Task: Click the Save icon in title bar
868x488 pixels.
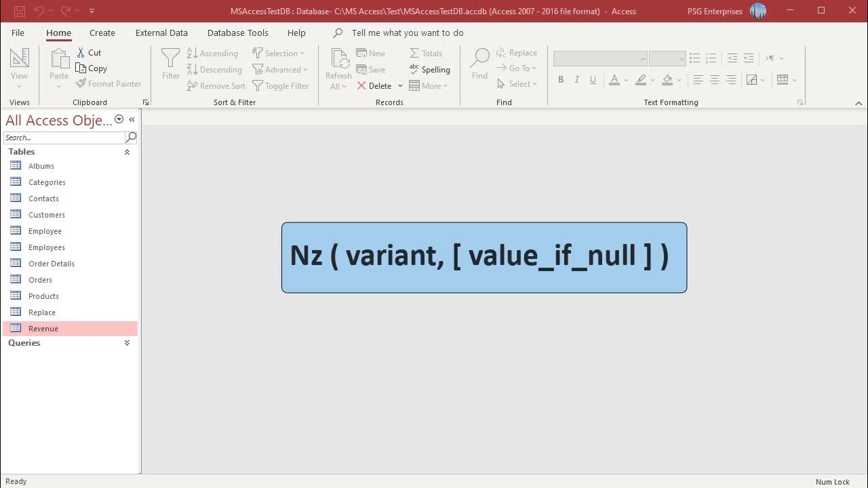Action: coord(19,11)
